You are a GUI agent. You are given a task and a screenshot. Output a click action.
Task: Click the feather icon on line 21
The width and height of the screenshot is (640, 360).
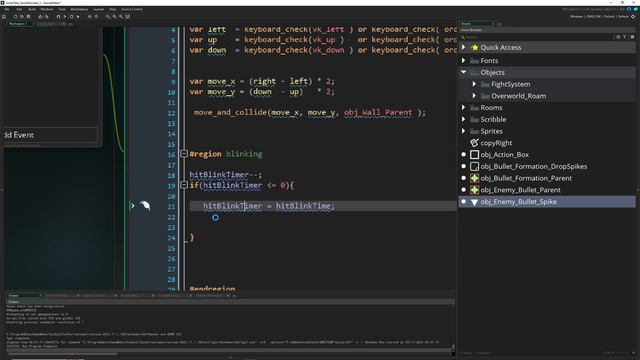pyautogui.click(x=145, y=205)
